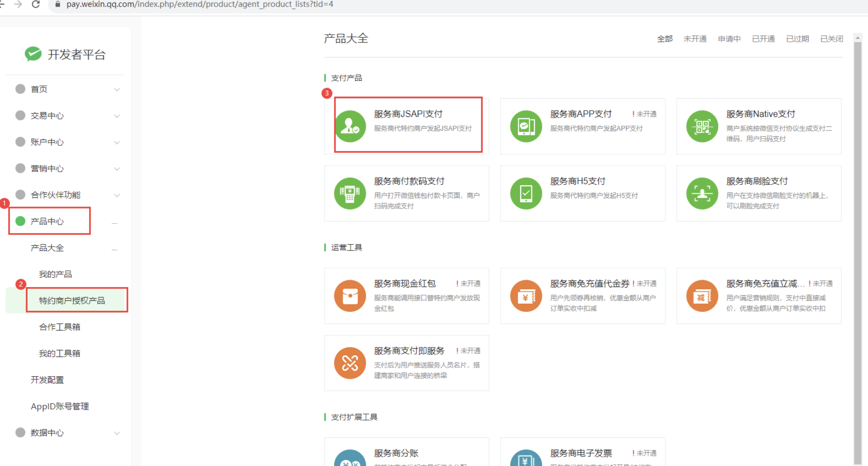Click the 未开通 status on 服务商APP支付
Screen dimensions: 868x466
click(644, 114)
